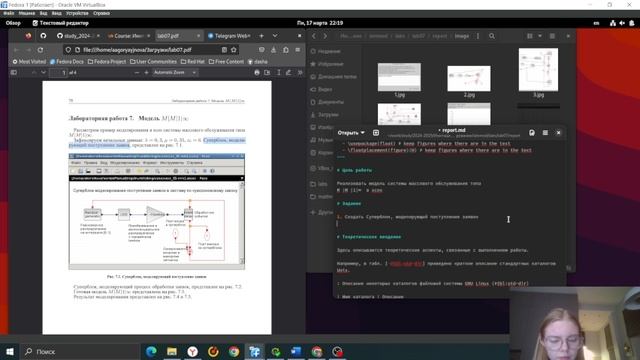The height and width of the screenshot is (360, 640).
Task: Open file manager main menu
Action: [552, 36]
